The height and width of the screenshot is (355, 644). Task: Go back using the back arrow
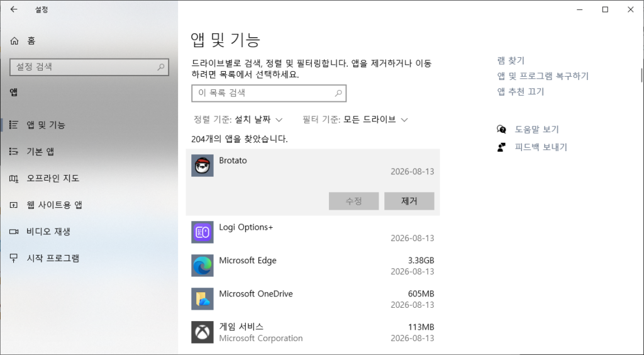coord(14,9)
